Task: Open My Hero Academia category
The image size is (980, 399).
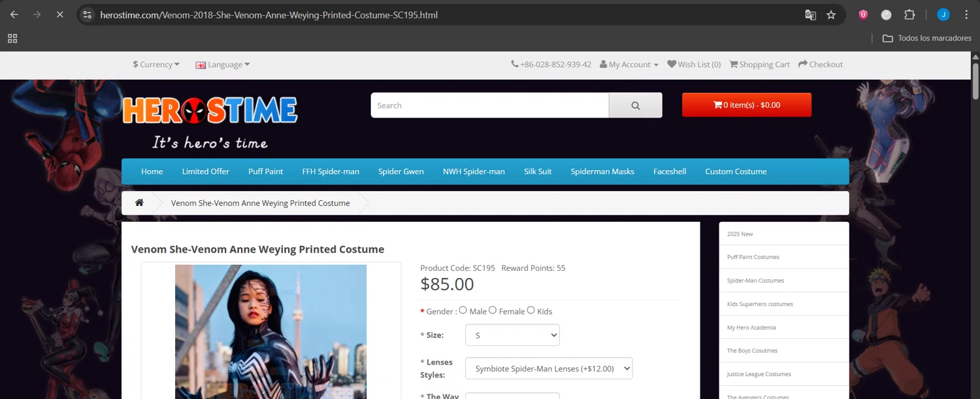Action: [784, 327]
